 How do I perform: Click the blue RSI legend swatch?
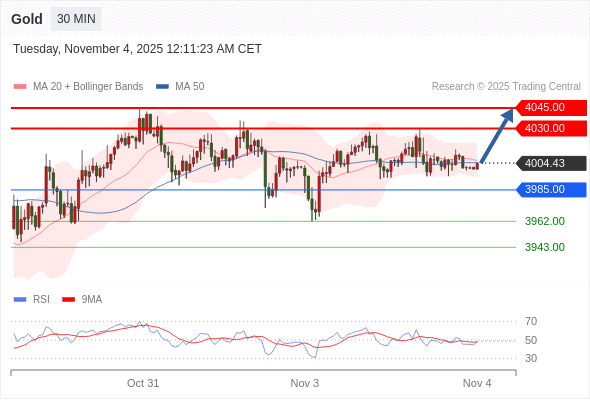pos(20,300)
